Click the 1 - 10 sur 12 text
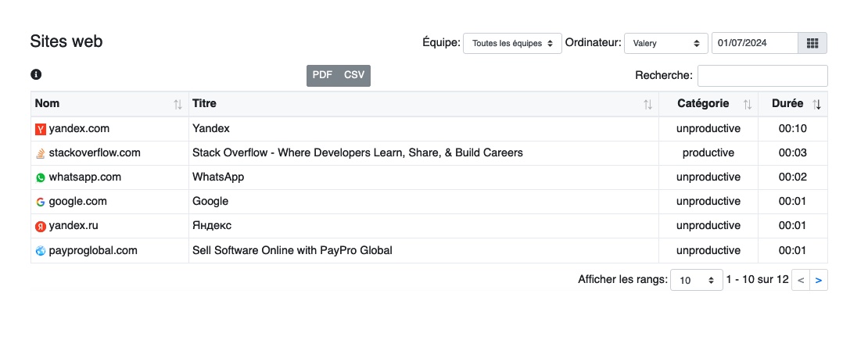The width and height of the screenshot is (868, 344). tap(757, 279)
